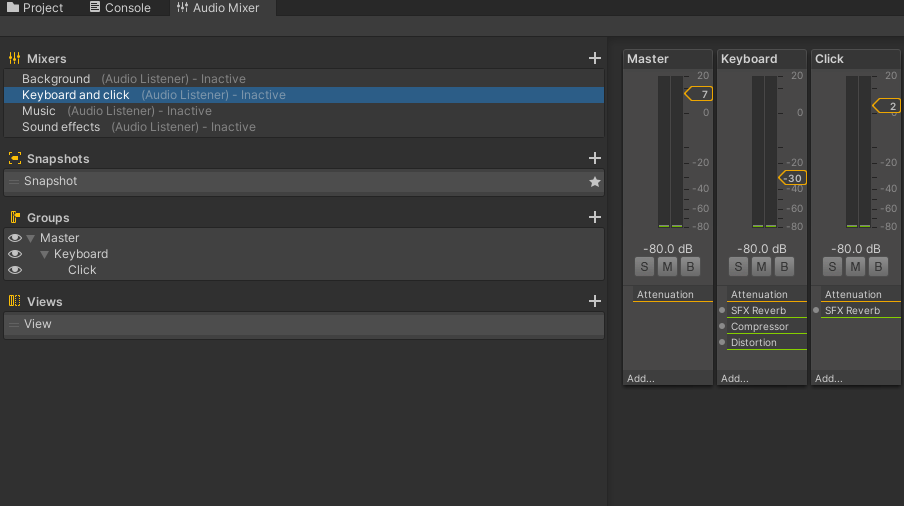Viewport: 904px width, 506px height.
Task: Mute the Master channel
Action: click(x=667, y=267)
